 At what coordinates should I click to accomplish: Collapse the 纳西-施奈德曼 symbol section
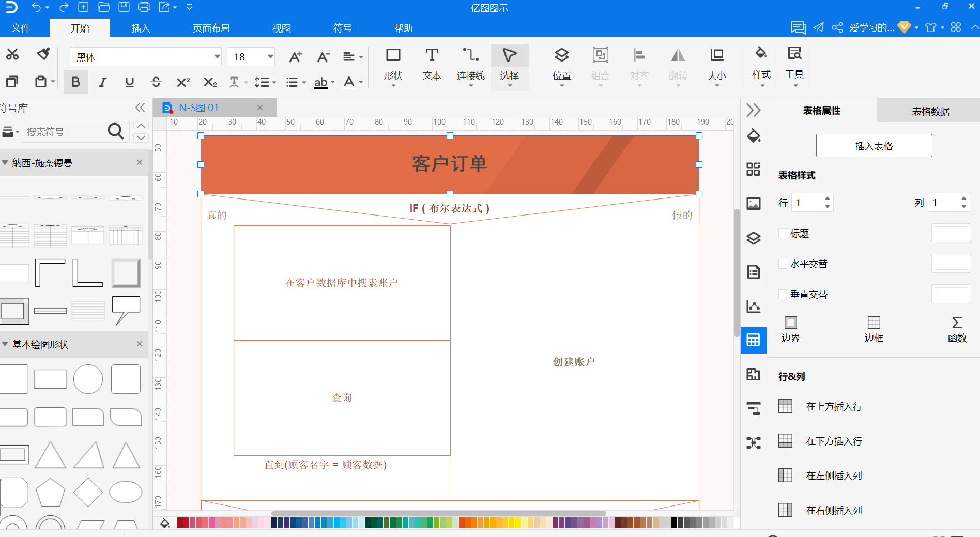pyautogui.click(x=5, y=163)
